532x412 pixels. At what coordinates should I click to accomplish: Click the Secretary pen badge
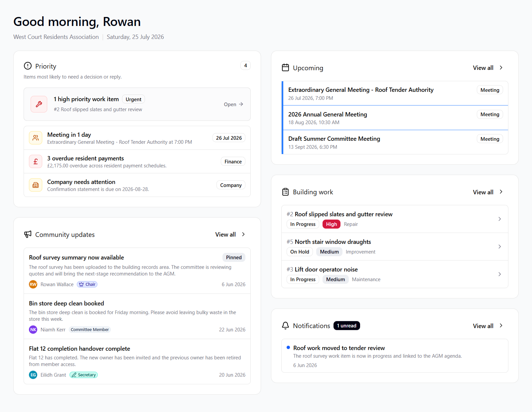(83, 375)
